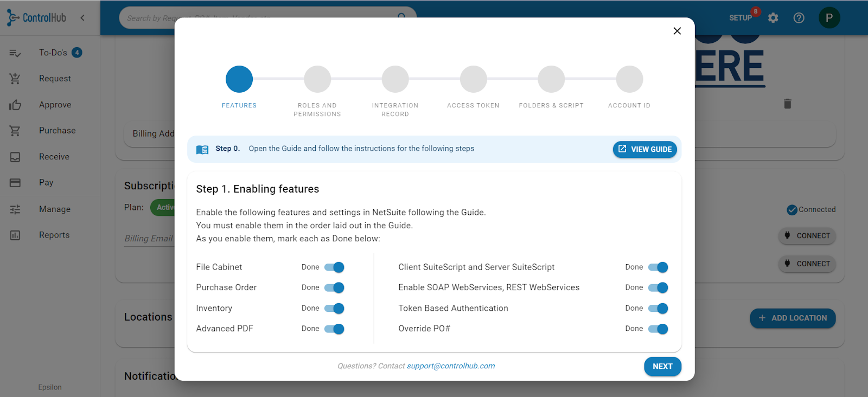Click the ADD LOCATION button
This screenshot has width=868, height=397.
click(793, 318)
